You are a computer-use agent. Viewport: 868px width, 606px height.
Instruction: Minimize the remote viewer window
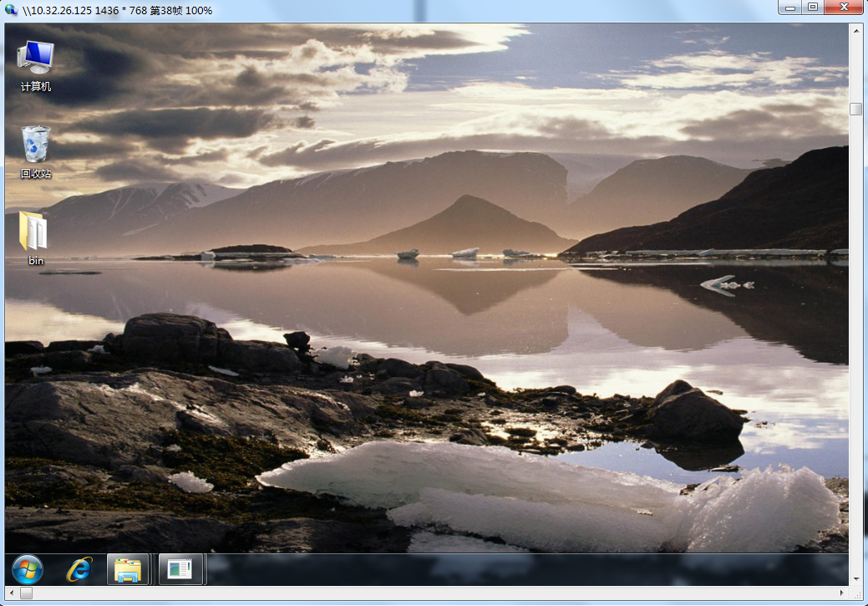[x=790, y=8]
